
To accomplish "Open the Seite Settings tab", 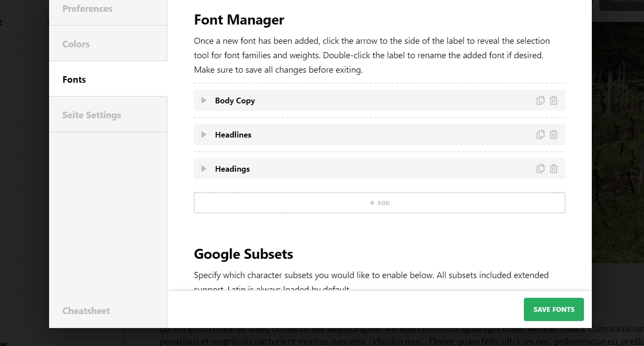I will 108,115.
